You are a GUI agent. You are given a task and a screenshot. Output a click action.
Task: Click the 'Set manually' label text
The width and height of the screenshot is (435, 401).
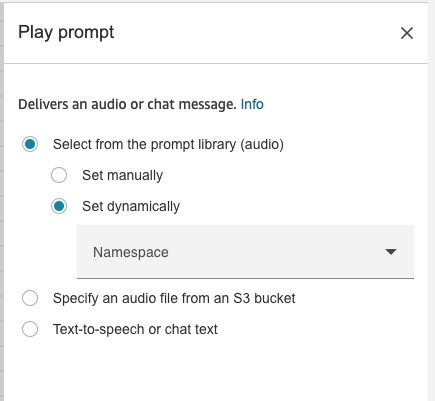[x=122, y=175]
